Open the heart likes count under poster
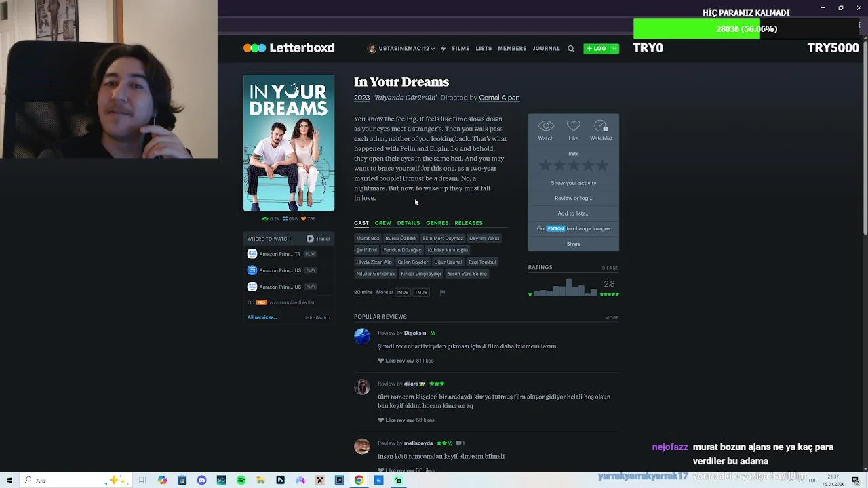 (x=309, y=219)
